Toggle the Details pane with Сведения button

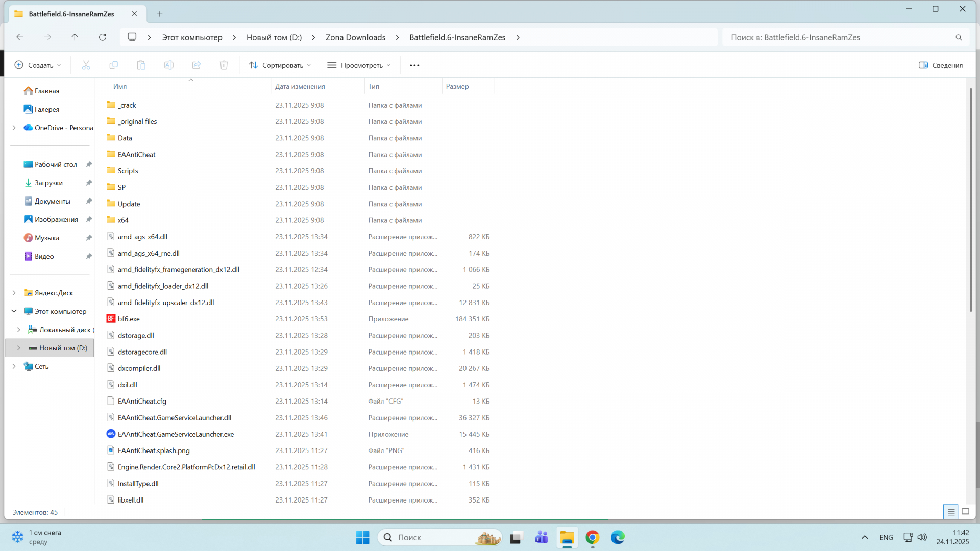[x=940, y=65]
